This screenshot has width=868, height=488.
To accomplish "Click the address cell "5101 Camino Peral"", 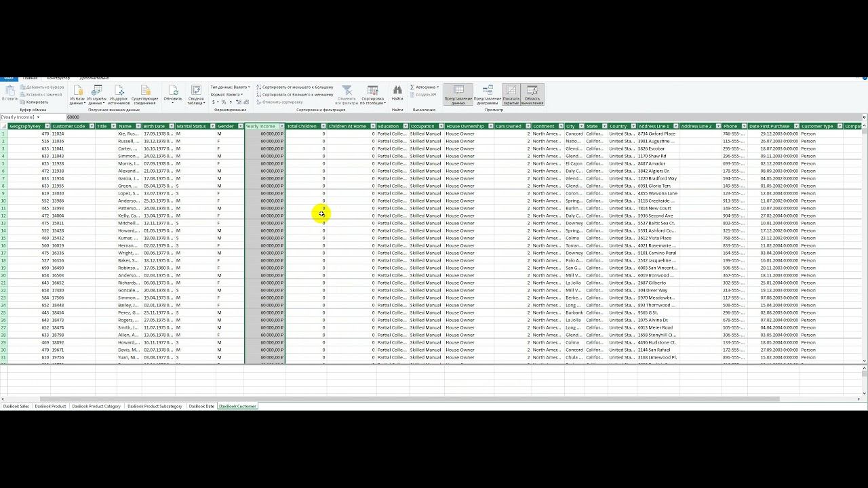I will (657, 253).
